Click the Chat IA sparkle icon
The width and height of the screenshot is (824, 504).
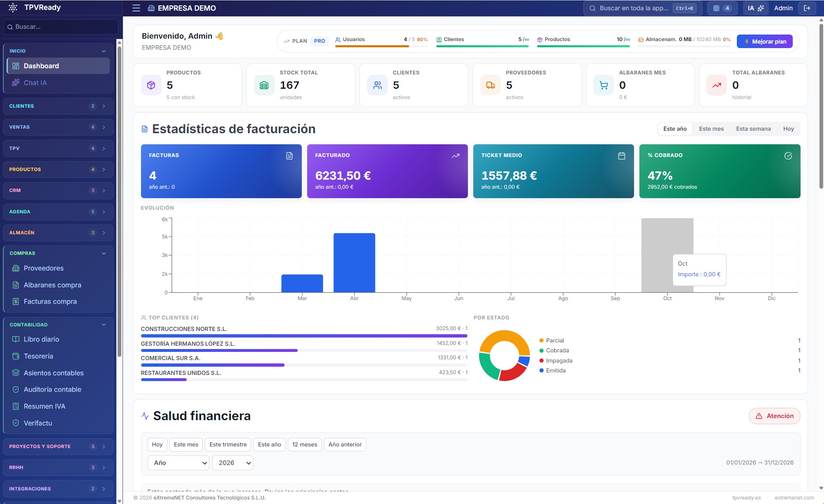click(x=16, y=83)
